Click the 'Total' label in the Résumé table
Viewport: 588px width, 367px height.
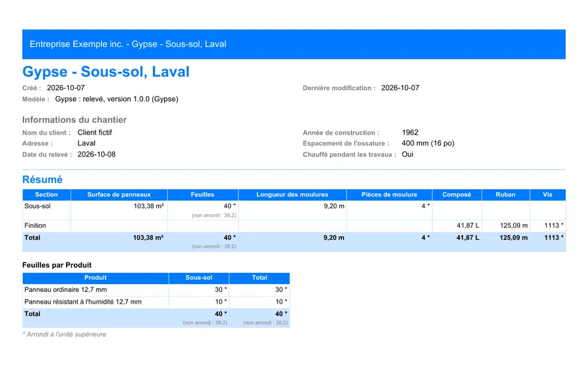32,238
